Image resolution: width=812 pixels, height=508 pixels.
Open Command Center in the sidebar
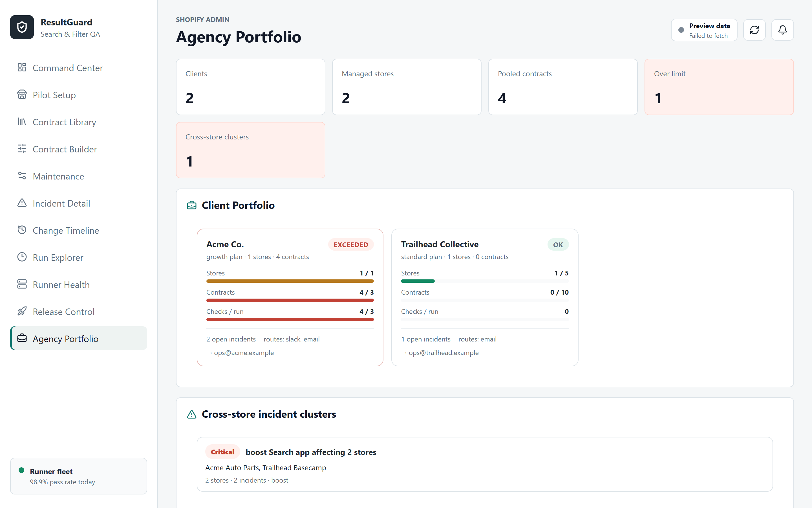coord(78,68)
